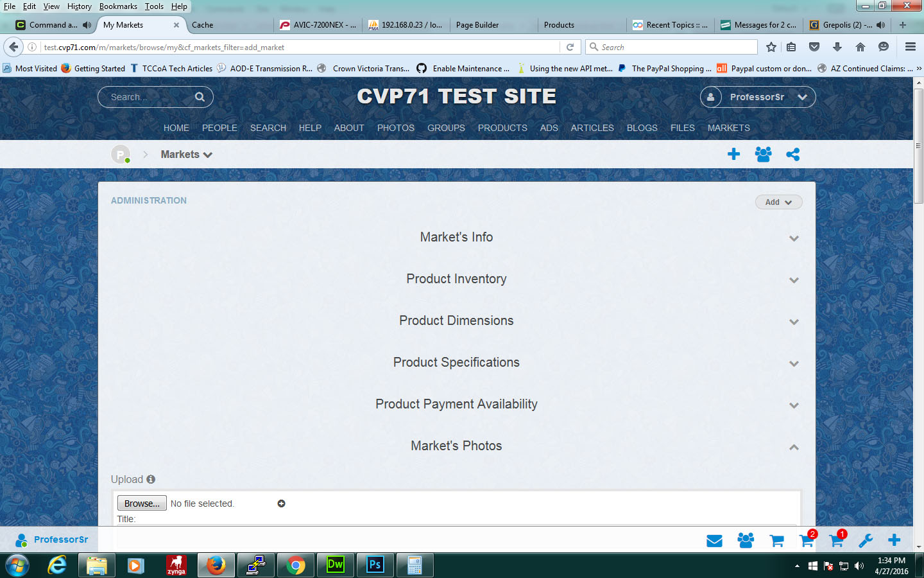924x578 pixels.
Task: Expand the Product Inventory section
Action: 456,279
